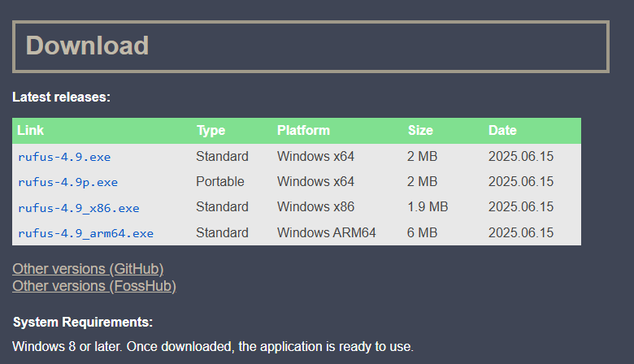Image resolution: width=634 pixels, height=364 pixels.
Task: Click the 1.9 MB size cell
Action: click(x=428, y=207)
